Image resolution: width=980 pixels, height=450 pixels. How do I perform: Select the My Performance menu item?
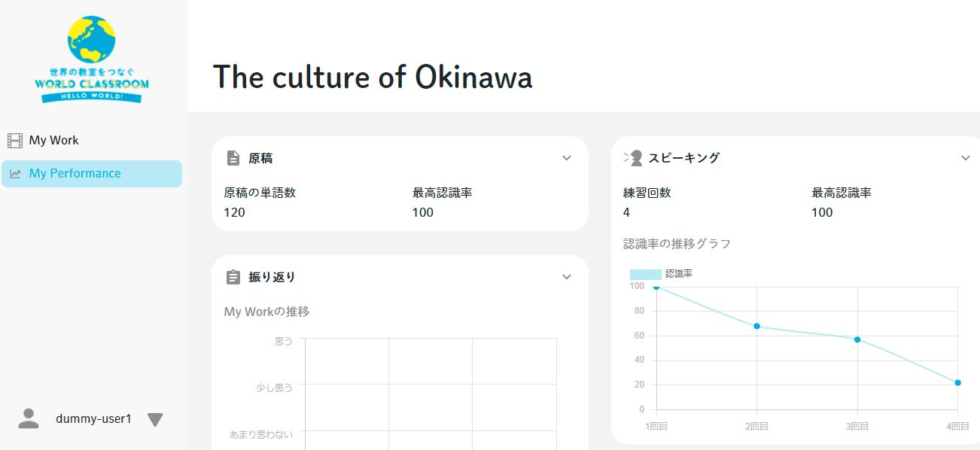point(75,174)
